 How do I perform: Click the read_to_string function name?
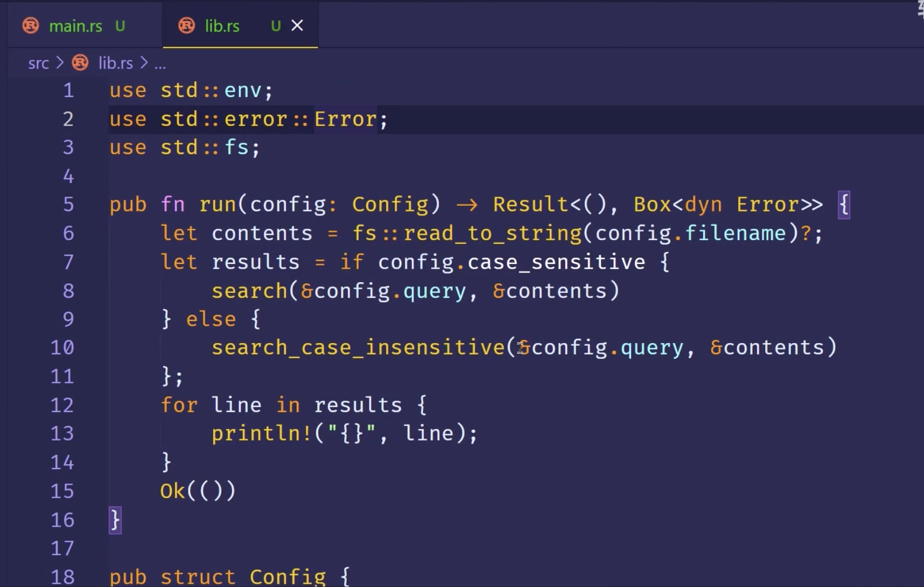click(x=493, y=233)
